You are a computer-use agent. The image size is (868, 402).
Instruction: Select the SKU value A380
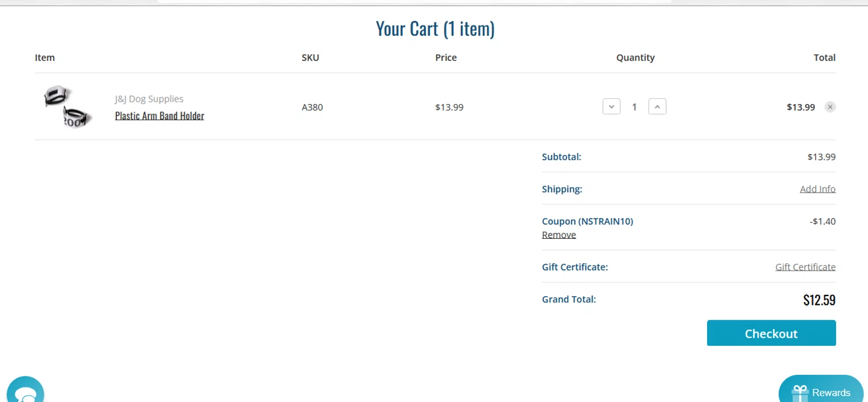click(312, 107)
